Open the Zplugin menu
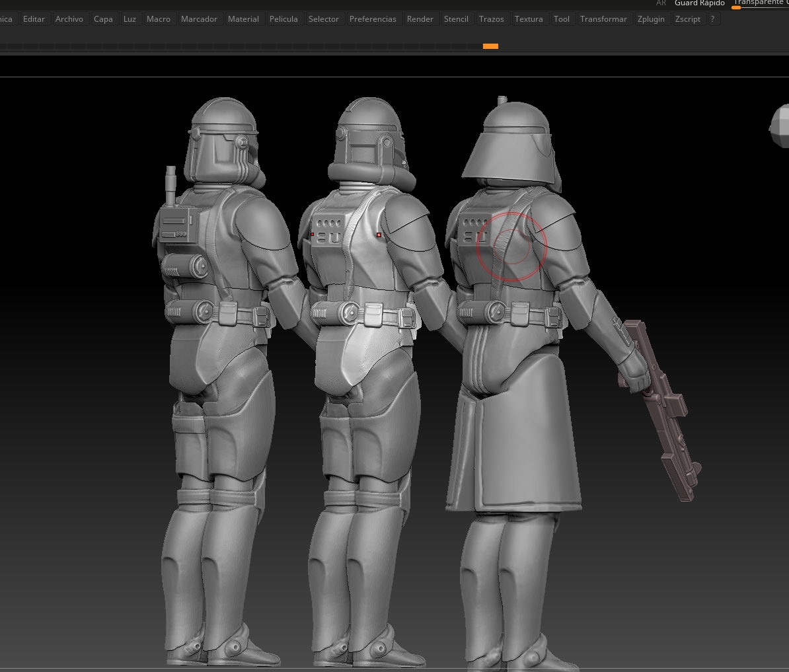The width and height of the screenshot is (789, 672). (x=651, y=19)
